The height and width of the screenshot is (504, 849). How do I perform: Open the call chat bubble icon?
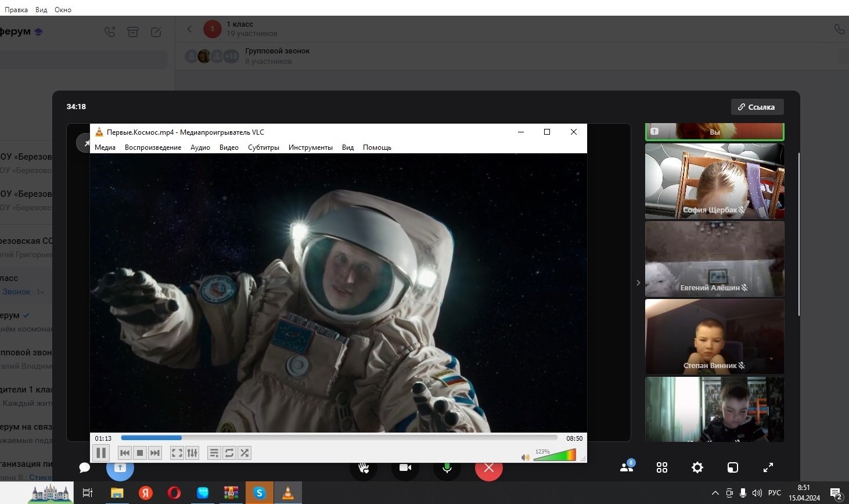pos(85,467)
